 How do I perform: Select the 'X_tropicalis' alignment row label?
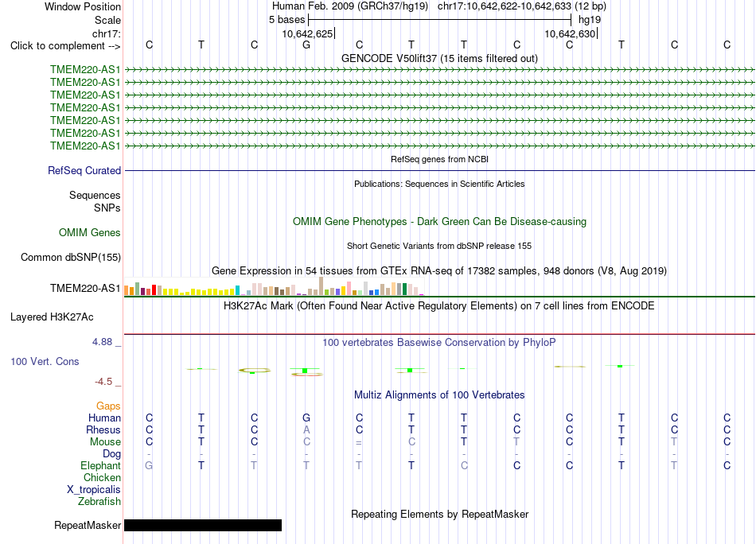pyautogui.click(x=94, y=490)
